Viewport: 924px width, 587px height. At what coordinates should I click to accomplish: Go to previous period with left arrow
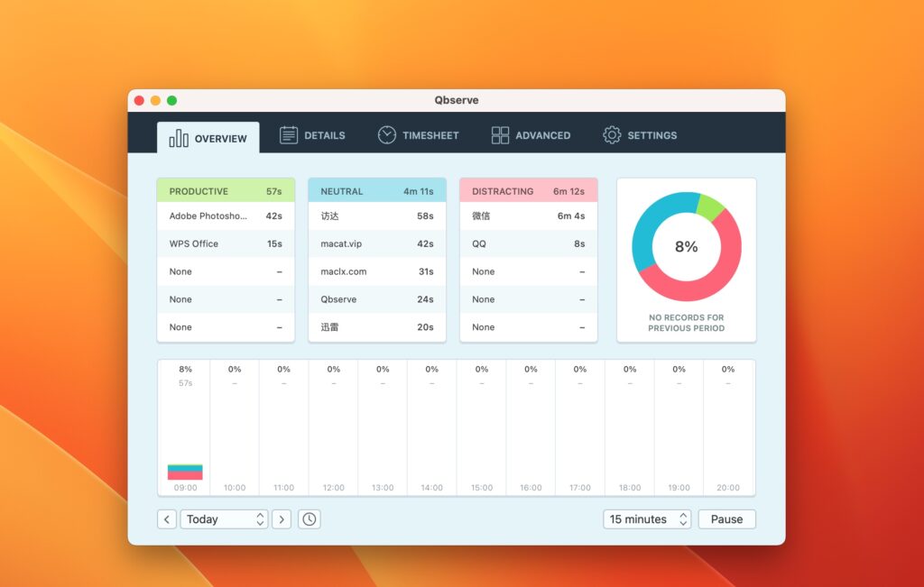[167, 519]
